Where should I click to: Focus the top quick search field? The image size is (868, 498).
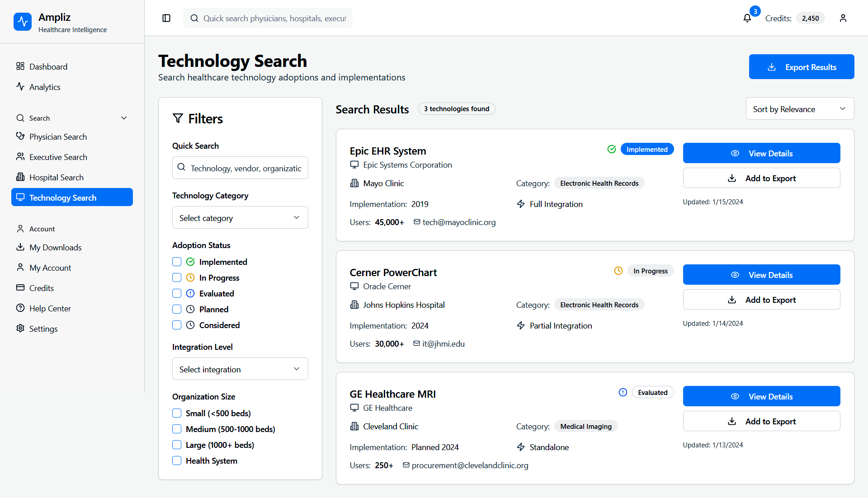(274, 18)
